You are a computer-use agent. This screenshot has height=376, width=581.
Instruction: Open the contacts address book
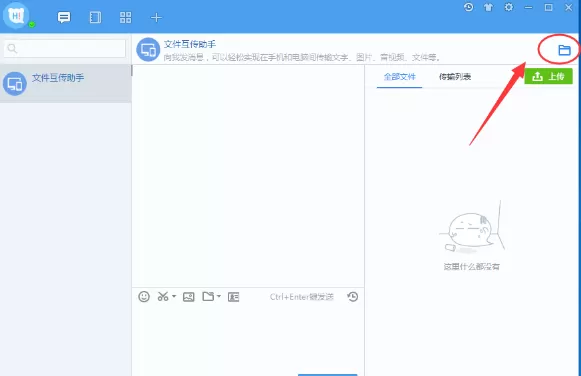tap(95, 17)
